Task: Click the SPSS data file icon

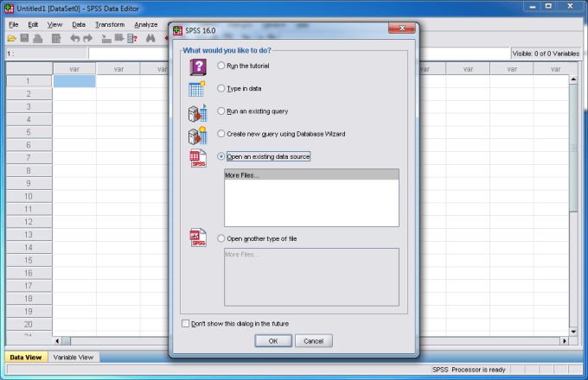Action: (198, 158)
